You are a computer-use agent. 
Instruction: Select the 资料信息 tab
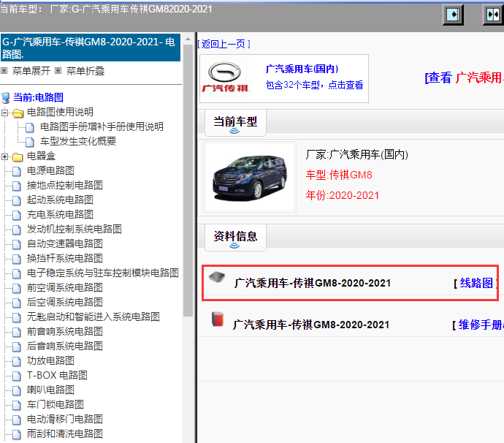235,238
